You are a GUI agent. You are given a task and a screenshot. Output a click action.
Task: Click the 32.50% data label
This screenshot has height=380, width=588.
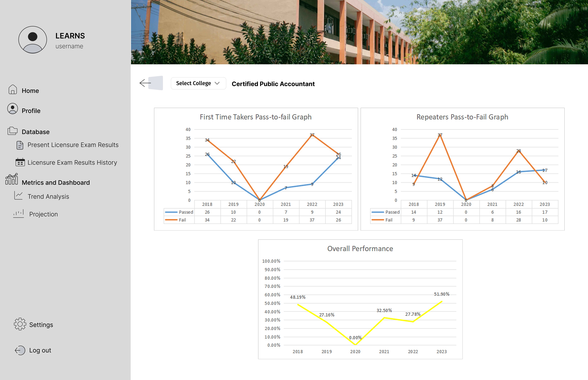tap(384, 310)
